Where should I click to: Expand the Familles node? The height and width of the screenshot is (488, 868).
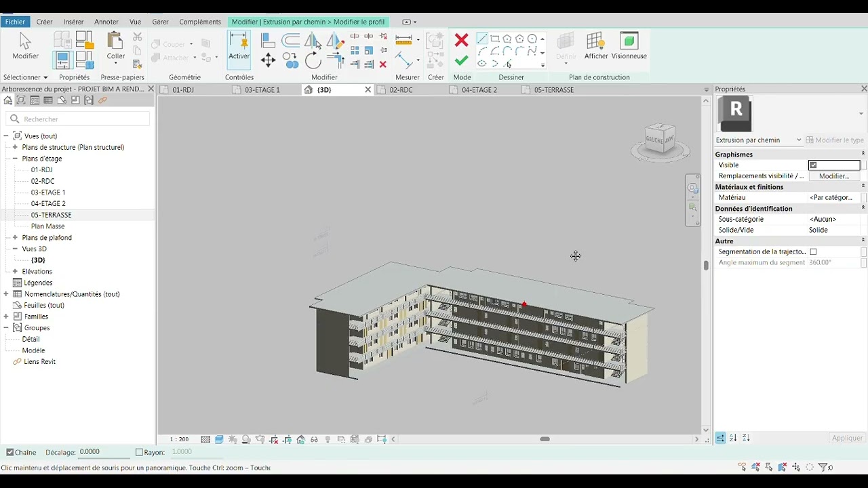click(x=6, y=317)
